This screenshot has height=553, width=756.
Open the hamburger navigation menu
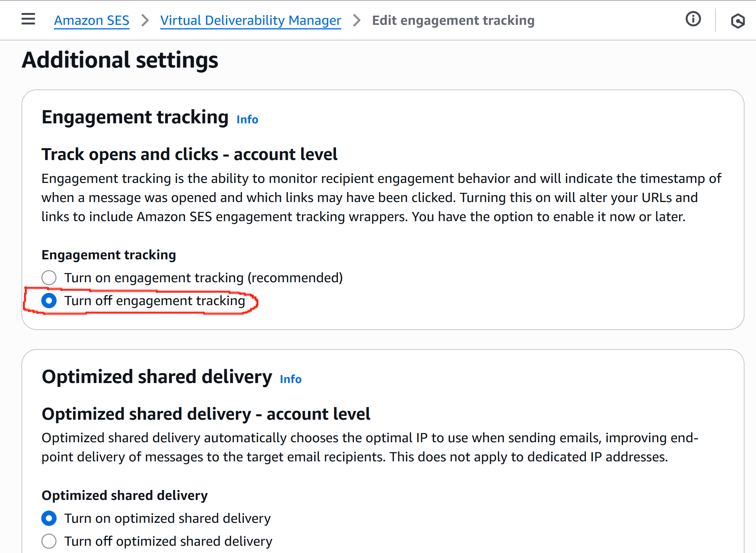coord(28,19)
